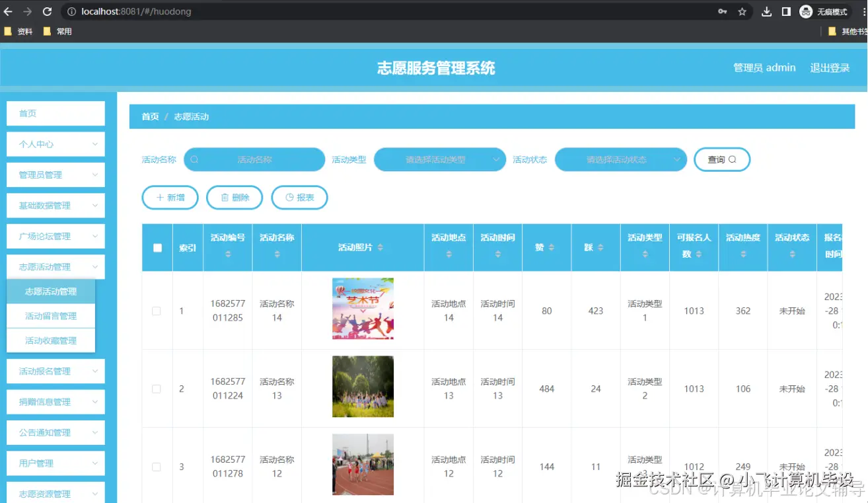Open the saved password key icon

click(x=723, y=11)
